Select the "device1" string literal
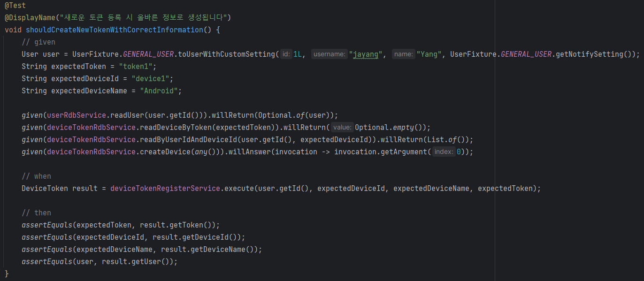The width and height of the screenshot is (644, 281). [151, 79]
